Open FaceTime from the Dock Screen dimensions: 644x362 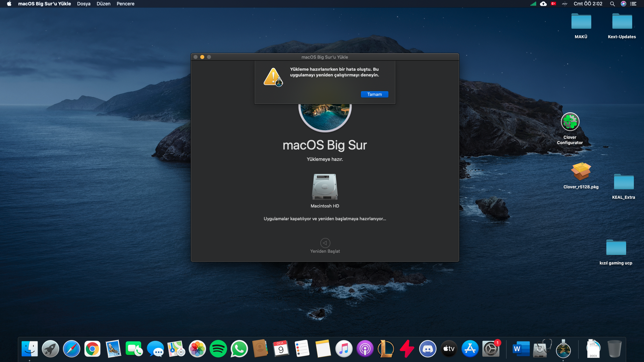pos(134,349)
